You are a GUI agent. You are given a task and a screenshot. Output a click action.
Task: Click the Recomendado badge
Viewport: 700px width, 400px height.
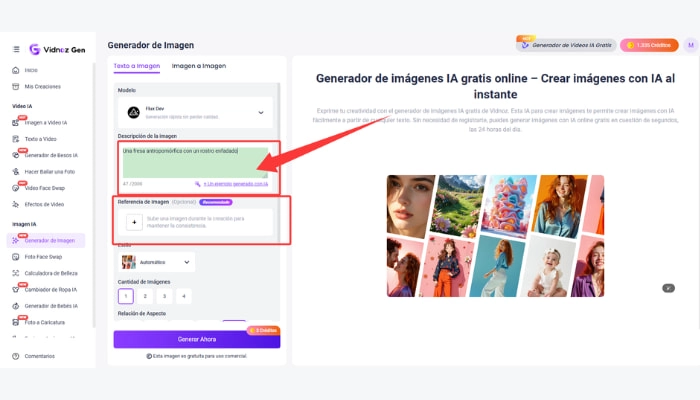(x=216, y=202)
